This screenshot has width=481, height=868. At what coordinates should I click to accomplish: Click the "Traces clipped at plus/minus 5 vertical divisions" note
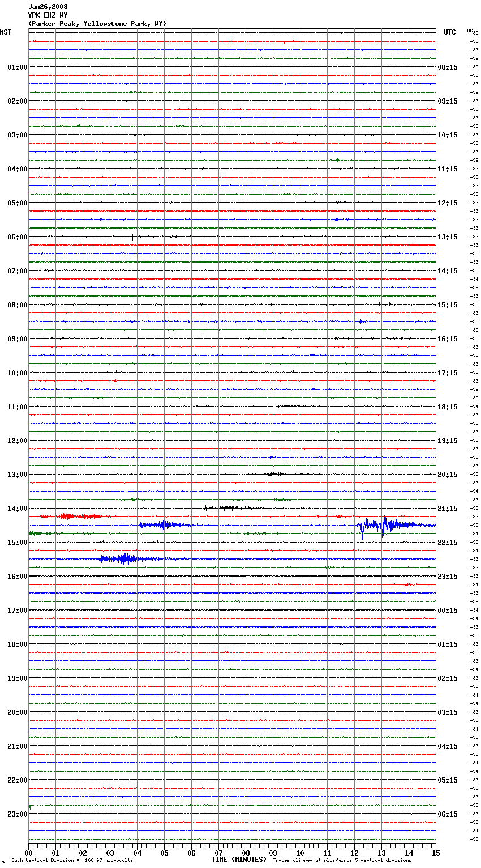click(x=342, y=860)
